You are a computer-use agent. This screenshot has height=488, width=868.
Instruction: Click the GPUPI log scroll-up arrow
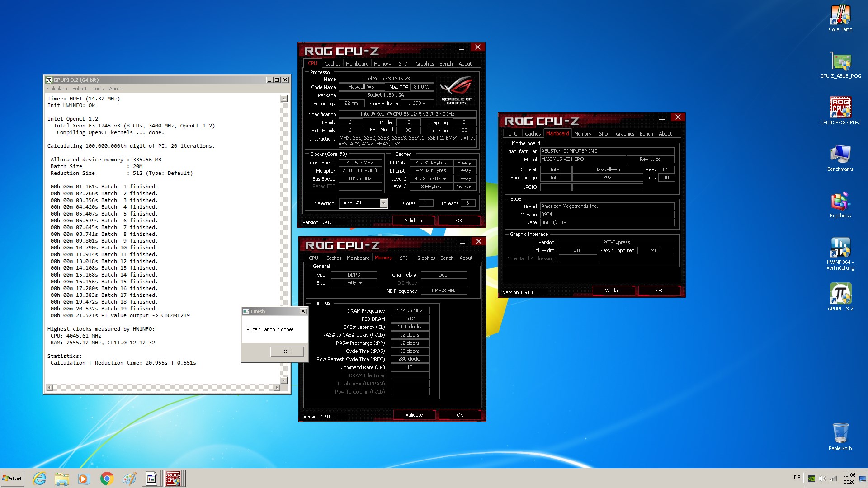284,99
